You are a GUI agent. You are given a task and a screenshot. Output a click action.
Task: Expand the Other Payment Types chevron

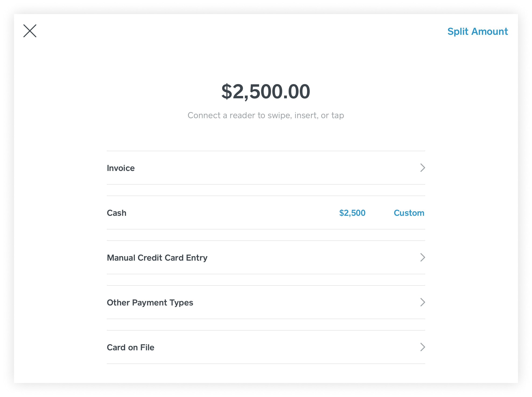tap(423, 302)
